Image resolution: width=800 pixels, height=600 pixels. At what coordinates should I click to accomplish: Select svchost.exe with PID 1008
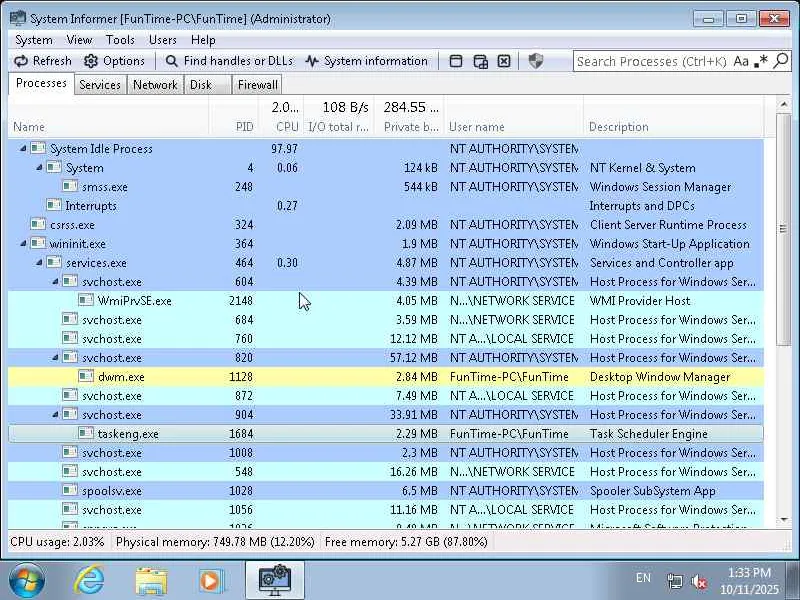[386, 453]
